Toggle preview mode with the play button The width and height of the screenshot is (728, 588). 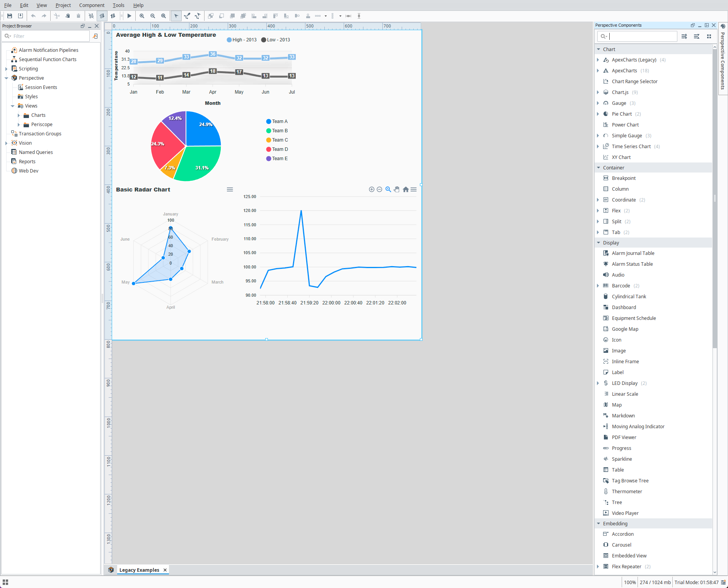point(129,16)
